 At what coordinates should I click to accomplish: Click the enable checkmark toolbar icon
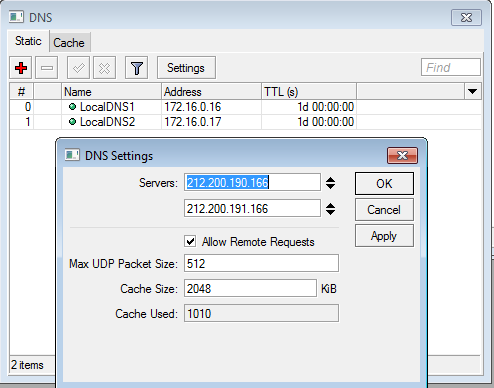click(x=78, y=68)
